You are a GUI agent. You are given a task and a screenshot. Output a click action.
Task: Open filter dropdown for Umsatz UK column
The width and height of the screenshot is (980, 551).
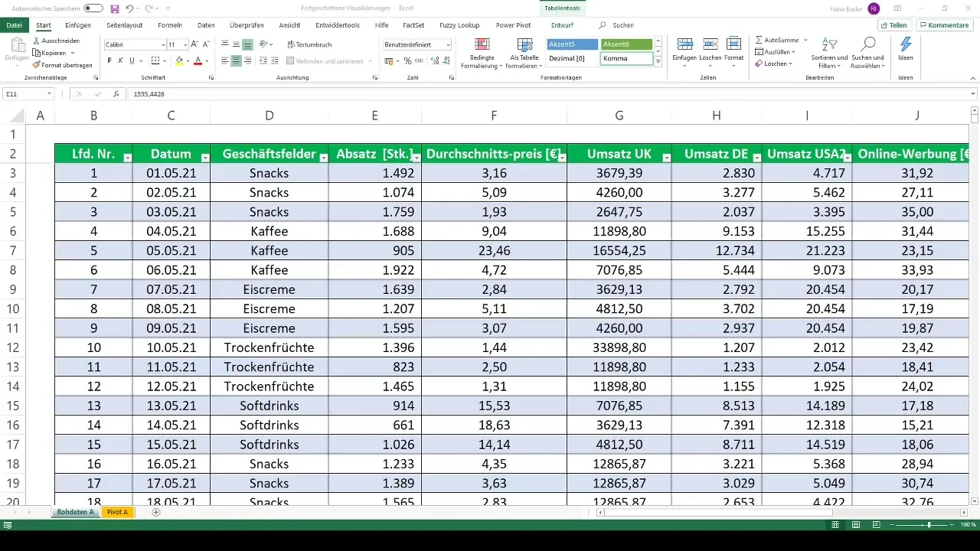[x=666, y=156]
